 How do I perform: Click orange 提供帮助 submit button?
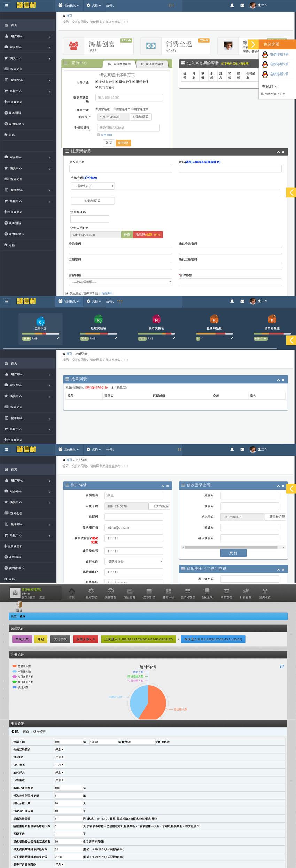pos(123,143)
